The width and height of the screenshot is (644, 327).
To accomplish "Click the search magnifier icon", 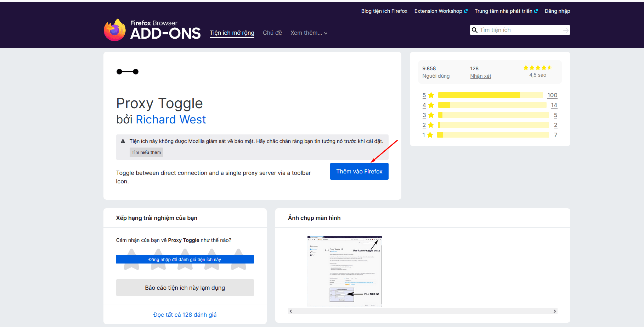I will 475,30.
